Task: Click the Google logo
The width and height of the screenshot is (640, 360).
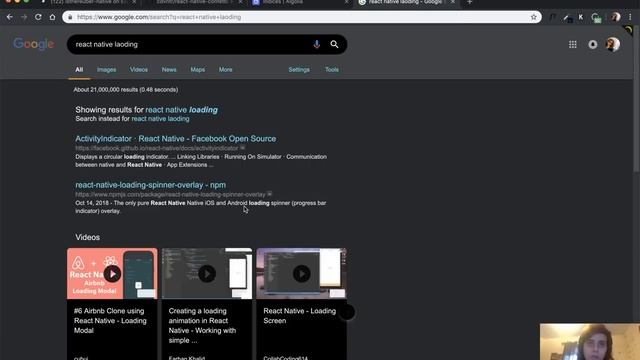Action: (x=33, y=44)
